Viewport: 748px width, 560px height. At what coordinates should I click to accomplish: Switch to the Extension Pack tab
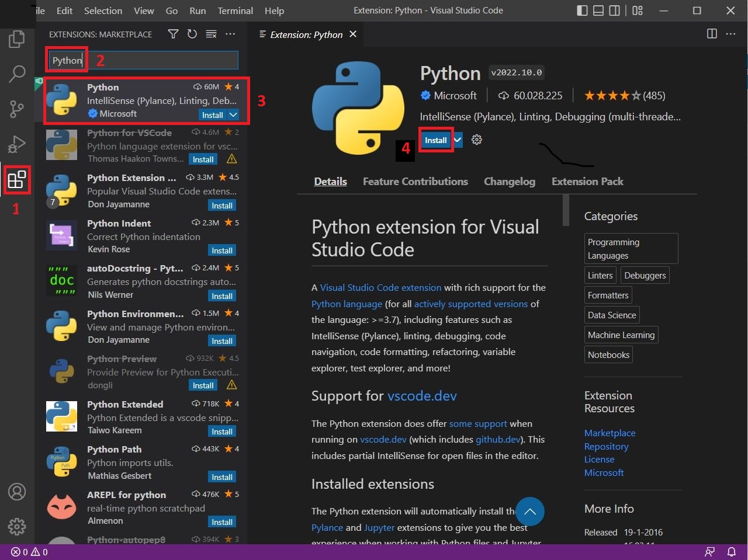tap(587, 182)
